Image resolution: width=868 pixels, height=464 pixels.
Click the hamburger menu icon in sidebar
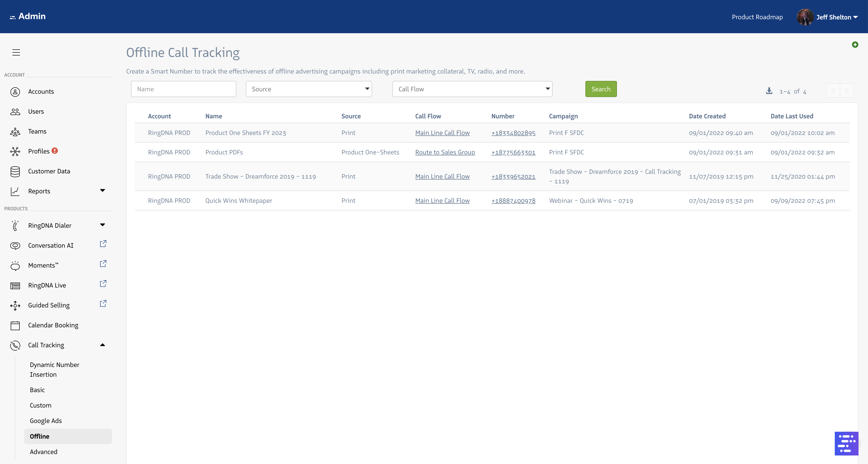[x=16, y=52]
